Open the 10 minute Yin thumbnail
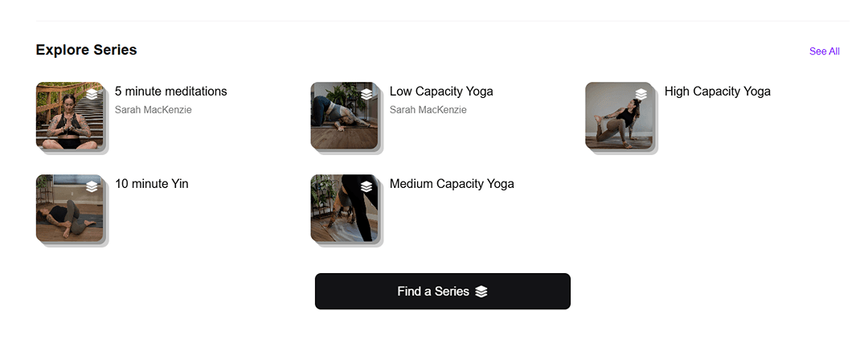Screen dimensions: 868x343 pos(70,209)
